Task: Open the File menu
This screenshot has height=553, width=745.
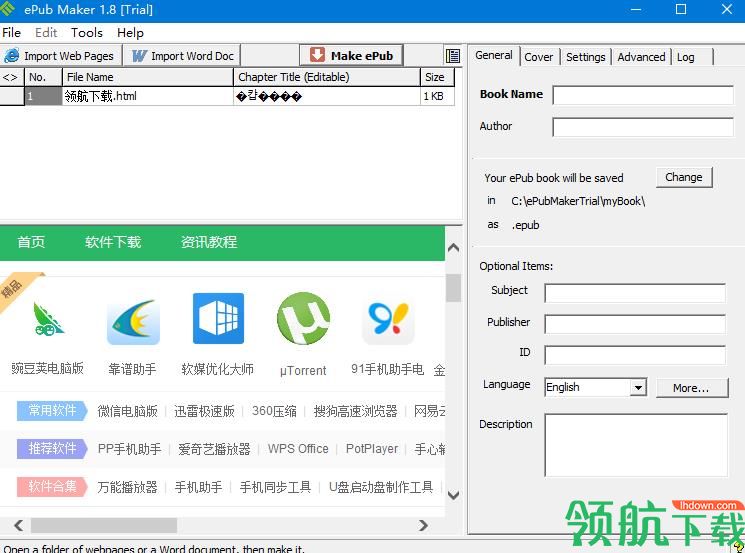Action: coord(11,32)
